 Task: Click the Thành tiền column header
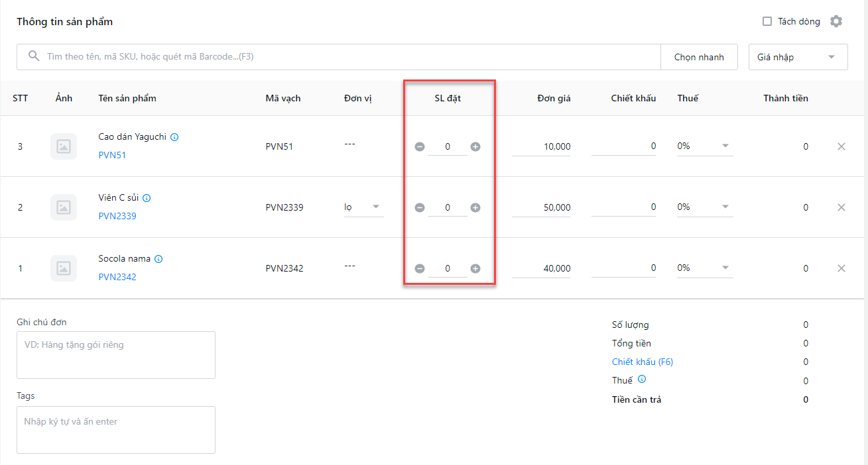click(x=786, y=98)
